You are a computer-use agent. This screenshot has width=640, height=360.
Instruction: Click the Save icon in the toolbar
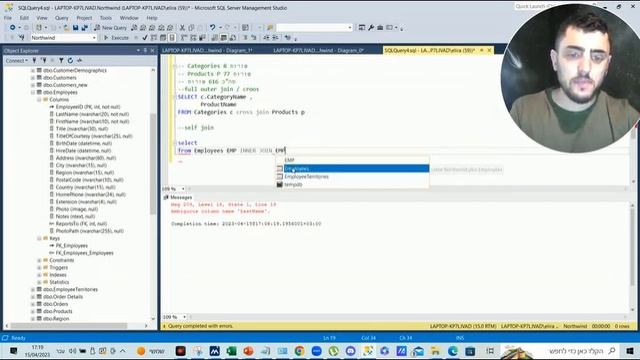(x=76, y=28)
